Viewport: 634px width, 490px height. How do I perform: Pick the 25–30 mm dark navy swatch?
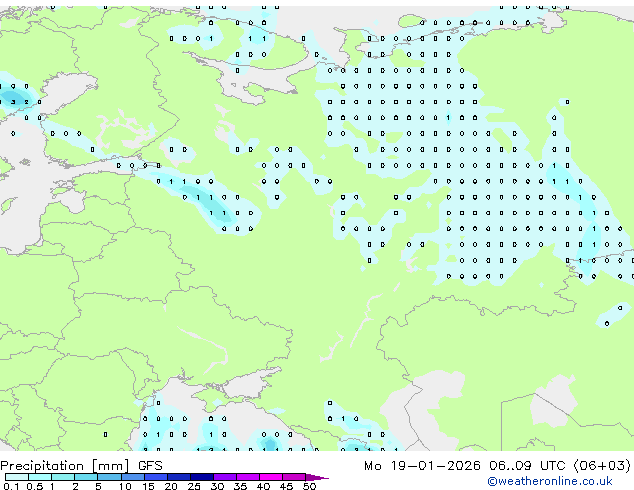pos(202,477)
